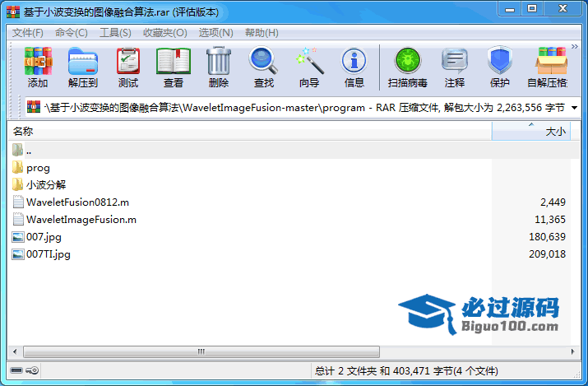Click the size value 11,365

tap(550, 220)
